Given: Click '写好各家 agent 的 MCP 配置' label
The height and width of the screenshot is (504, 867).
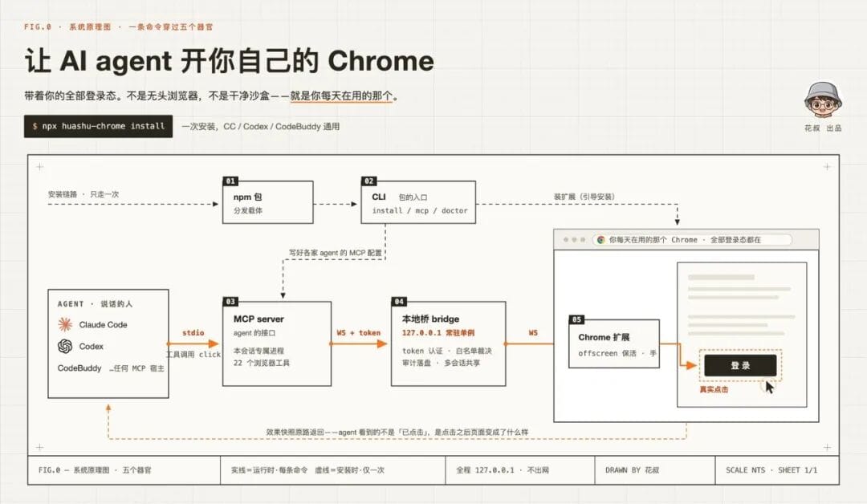Looking at the screenshot, I should click(335, 253).
